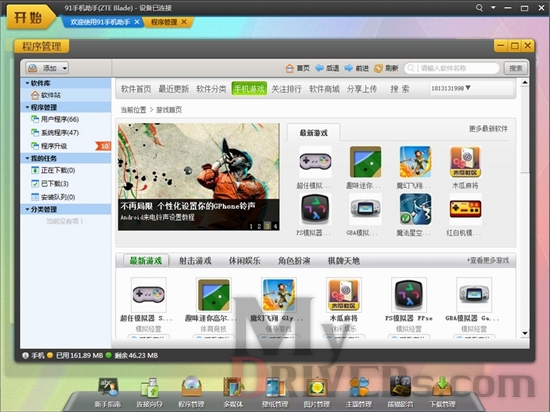This screenshot has width=550, height=412.
Task: Select 安装队列(0) in sidebar
Action: coord(66,197)
